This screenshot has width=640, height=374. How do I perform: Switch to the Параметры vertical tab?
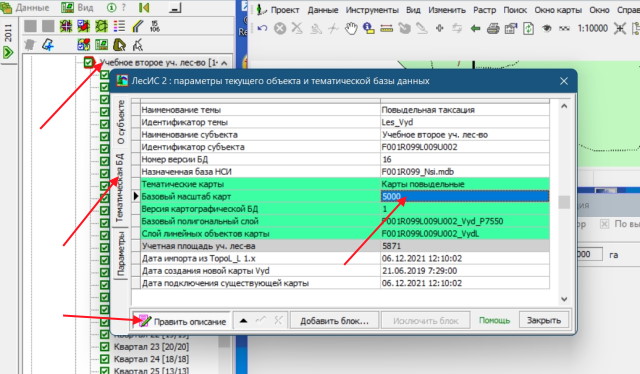[x=121, y=253]
